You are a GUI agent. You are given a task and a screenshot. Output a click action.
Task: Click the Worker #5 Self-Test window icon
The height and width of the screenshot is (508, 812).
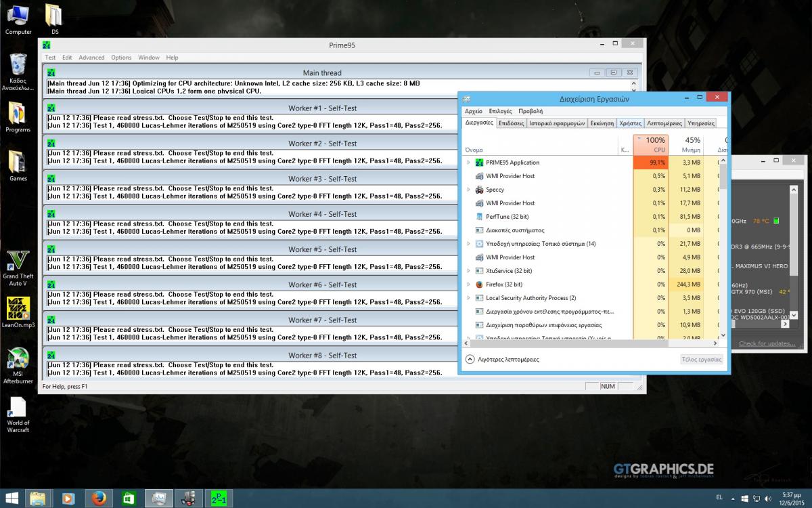point(51,249)
